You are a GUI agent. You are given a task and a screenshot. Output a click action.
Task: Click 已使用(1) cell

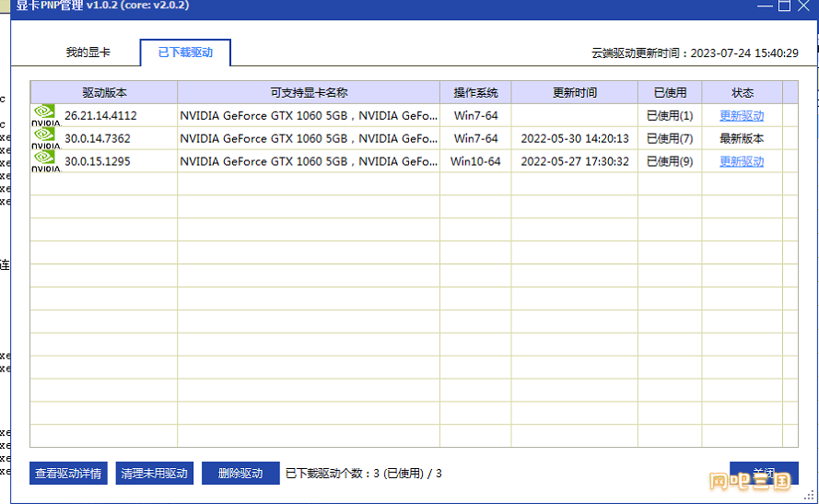pos(670,115)
